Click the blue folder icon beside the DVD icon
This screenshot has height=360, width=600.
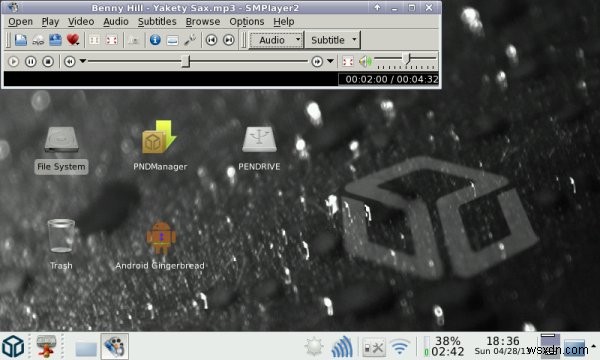[x=55, y=40]
